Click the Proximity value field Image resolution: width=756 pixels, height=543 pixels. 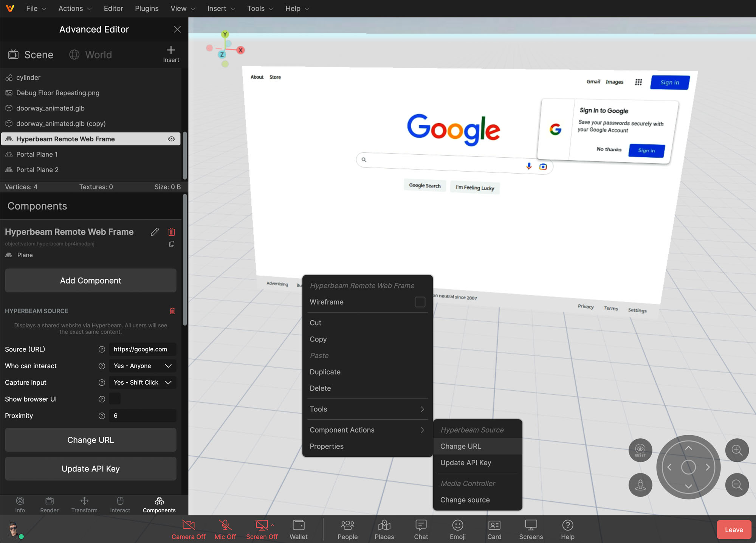pos(143,416)
